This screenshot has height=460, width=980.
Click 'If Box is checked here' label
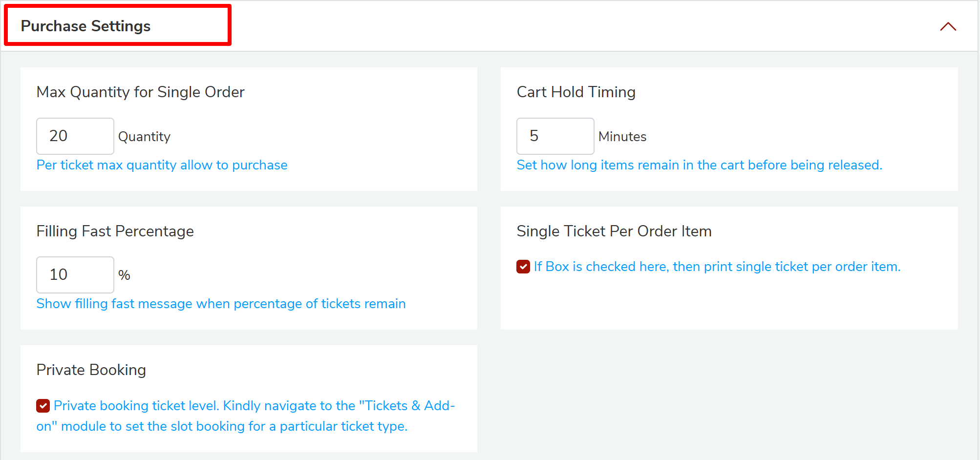coord(717,267)
